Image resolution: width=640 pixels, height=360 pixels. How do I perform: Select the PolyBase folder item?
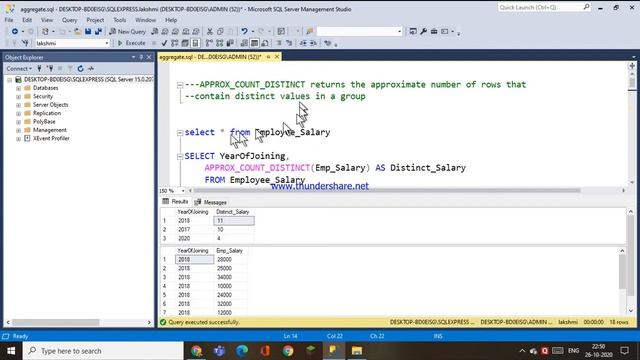44,122
